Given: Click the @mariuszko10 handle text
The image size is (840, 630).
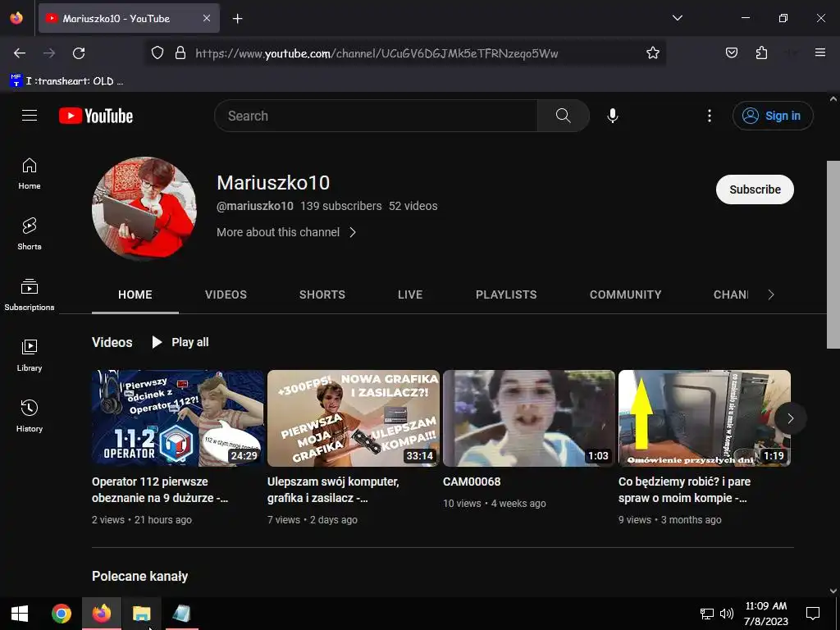Looking at the screenshot, I should (255, 206).
